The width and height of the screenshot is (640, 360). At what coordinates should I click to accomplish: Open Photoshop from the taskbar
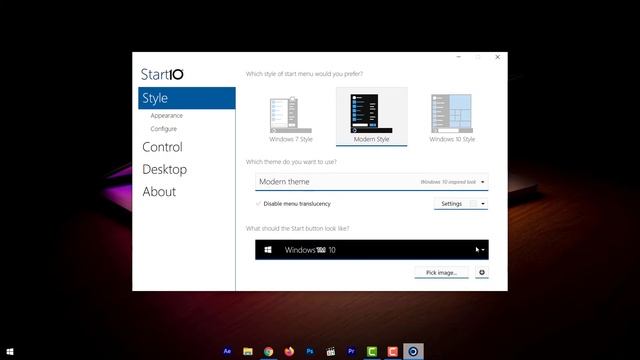(x=310, y=351)
